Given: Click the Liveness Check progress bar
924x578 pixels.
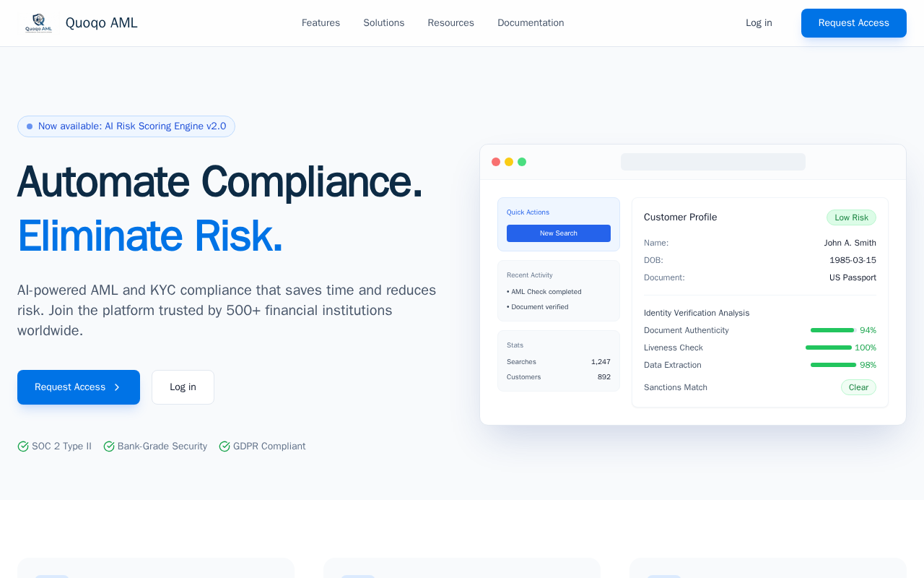Looking at the screenshot, I should tap(829, 348).
